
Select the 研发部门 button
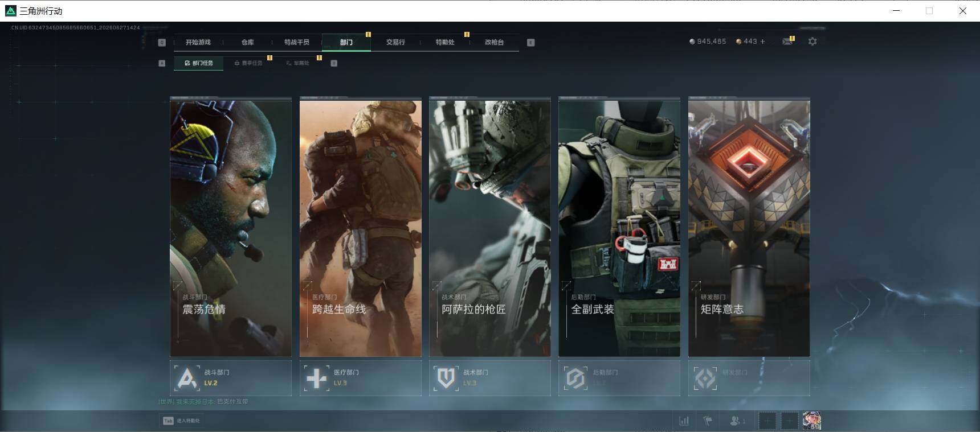point(749,378)
